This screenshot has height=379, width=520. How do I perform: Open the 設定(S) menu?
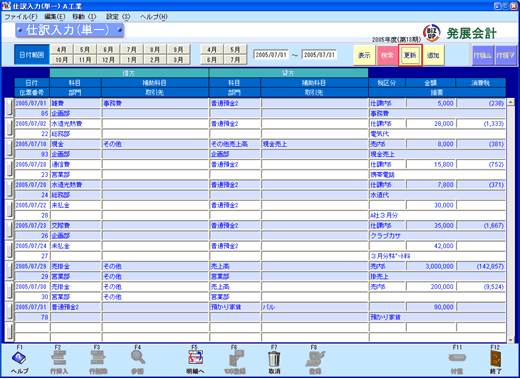(118, 17)
